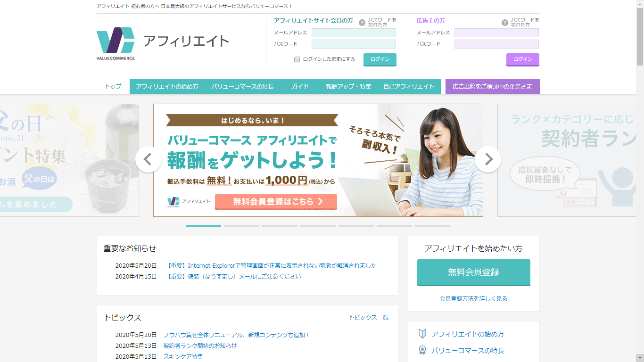Click the green 無料会員登録 button
Image resolution: width=644 pixels, height=362 pixels.
(473, 272)
